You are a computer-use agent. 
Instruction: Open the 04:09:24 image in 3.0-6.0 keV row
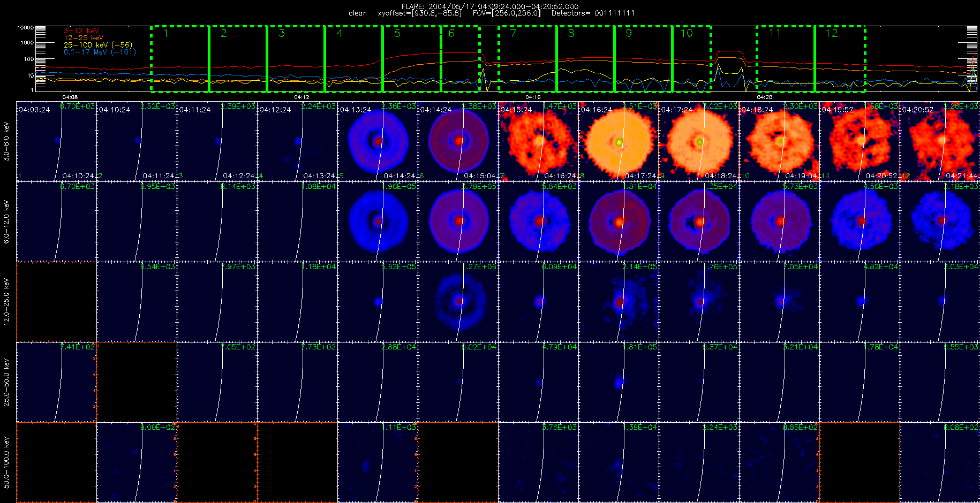pos(56,141)
